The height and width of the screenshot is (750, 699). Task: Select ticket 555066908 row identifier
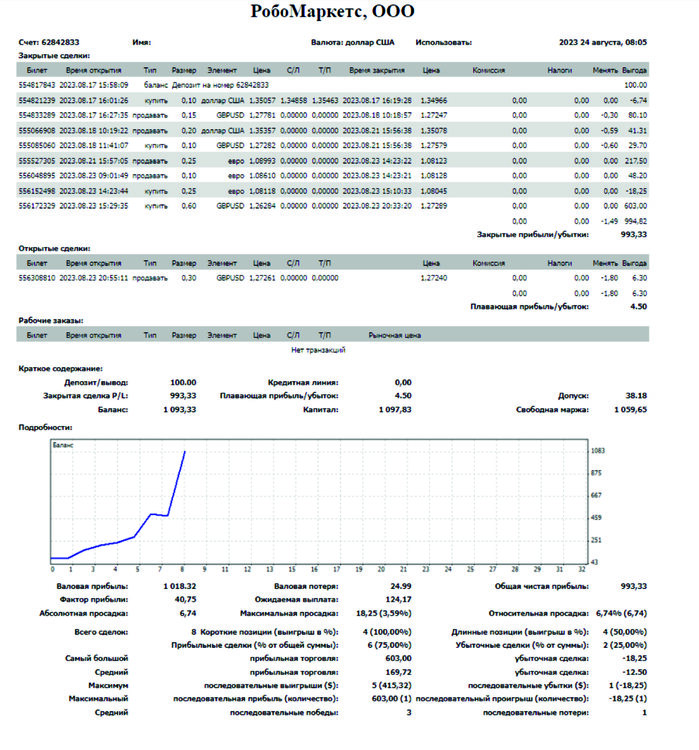[x=37, y=131]
